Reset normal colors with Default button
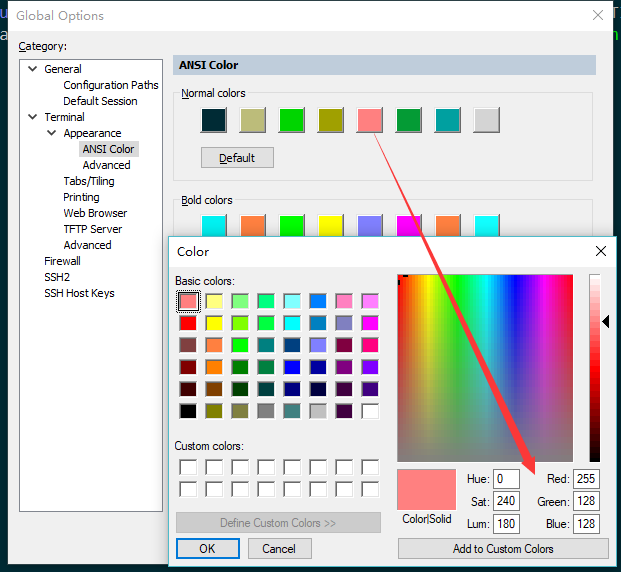The width and height of the screenshot is (621, 572). pyautogui.click(x=237, y=158)
